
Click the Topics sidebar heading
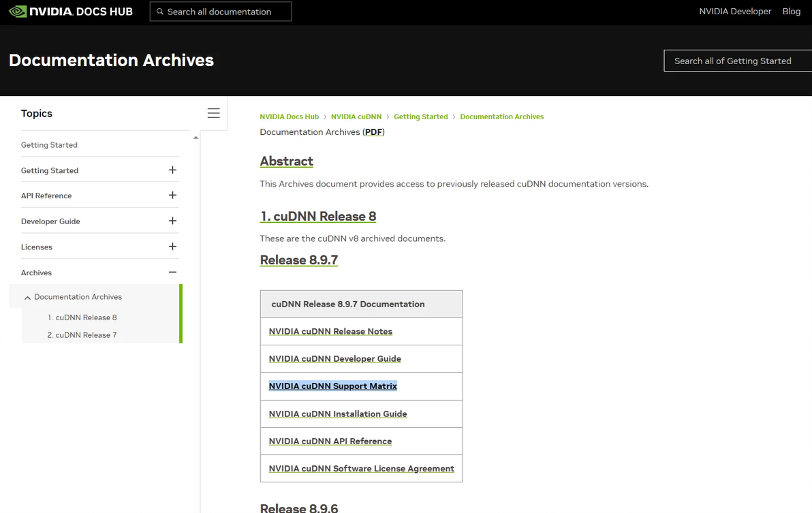point(36,113)
